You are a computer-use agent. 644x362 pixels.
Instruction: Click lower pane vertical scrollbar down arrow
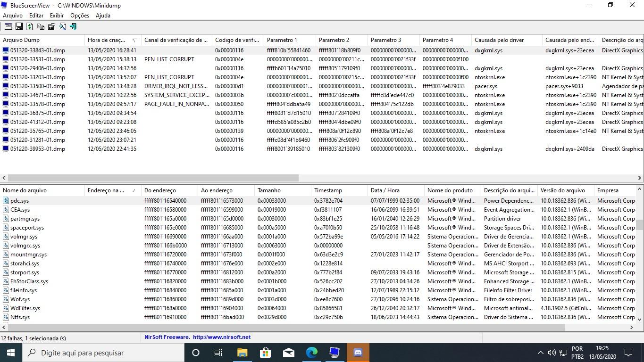640,319
